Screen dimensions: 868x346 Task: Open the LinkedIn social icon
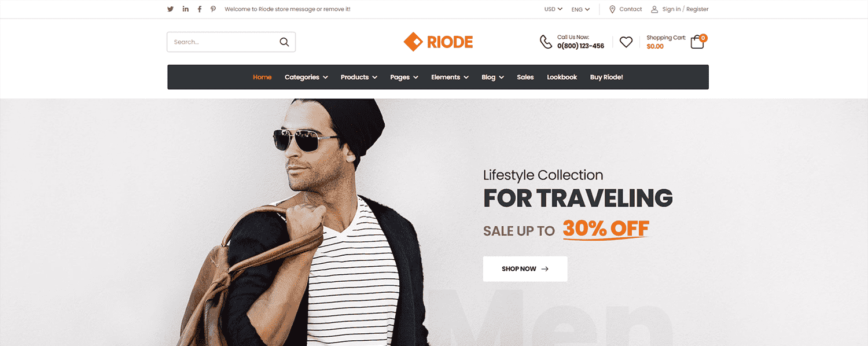(185, 9)
